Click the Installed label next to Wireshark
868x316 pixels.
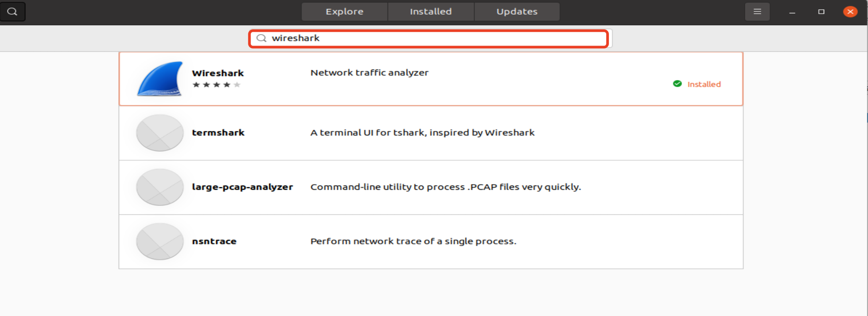(704, 84)
